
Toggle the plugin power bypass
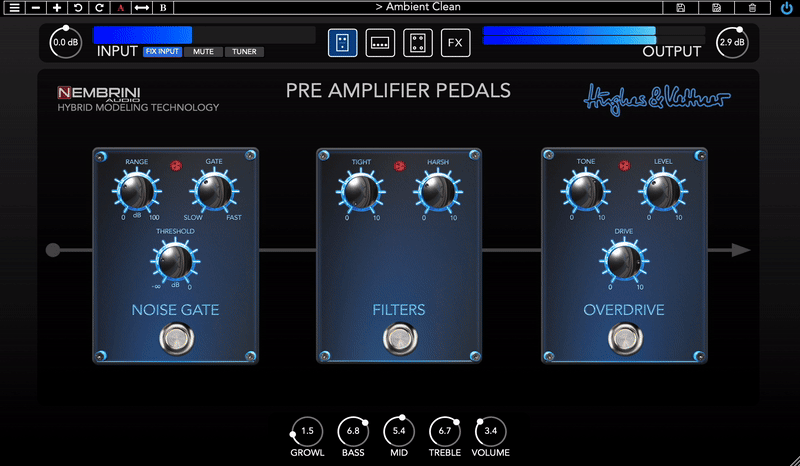click(786, 8)
